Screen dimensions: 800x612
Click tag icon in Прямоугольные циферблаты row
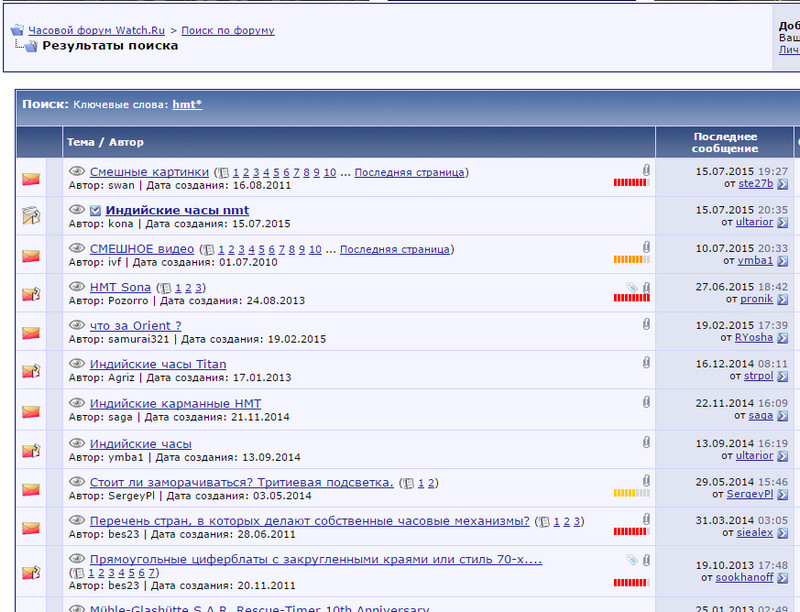tap(631, 559)
